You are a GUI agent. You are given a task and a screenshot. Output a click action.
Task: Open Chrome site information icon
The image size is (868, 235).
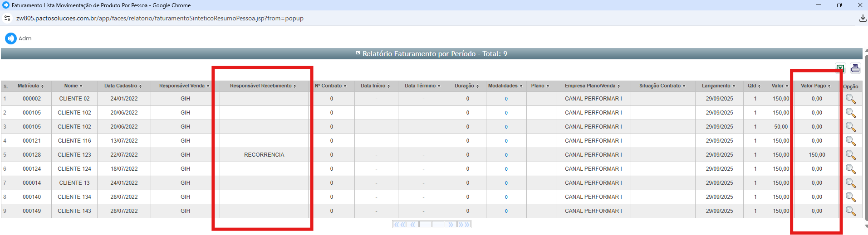coord(7,18)
